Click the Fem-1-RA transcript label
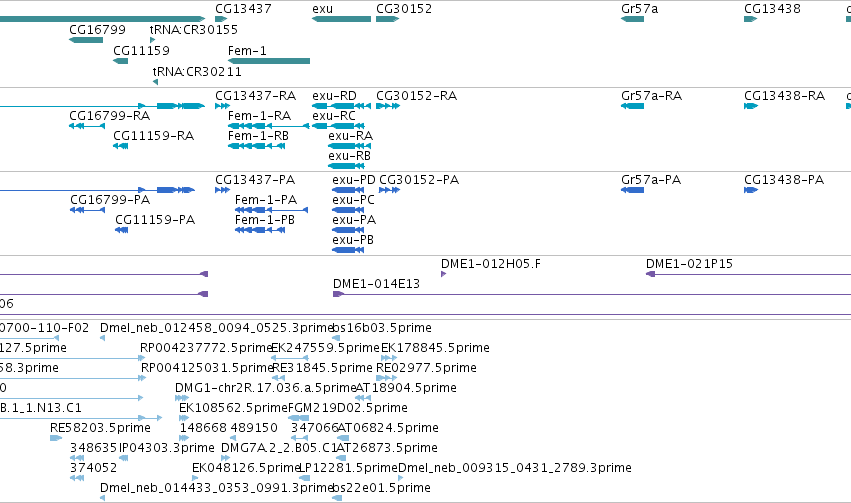 coord(259,116)
